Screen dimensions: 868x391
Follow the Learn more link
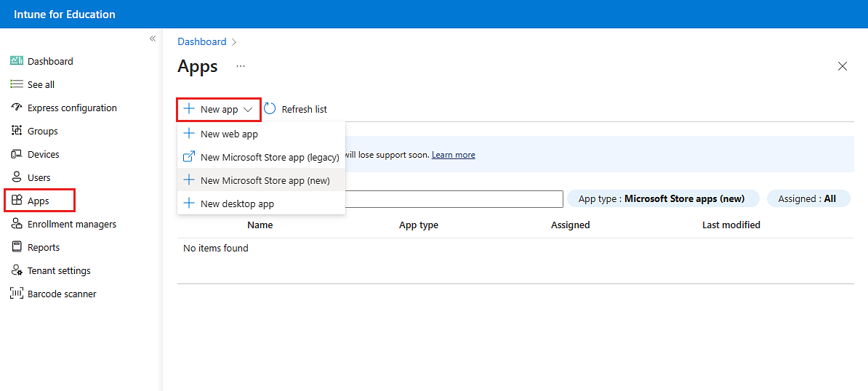pos(454,155)
